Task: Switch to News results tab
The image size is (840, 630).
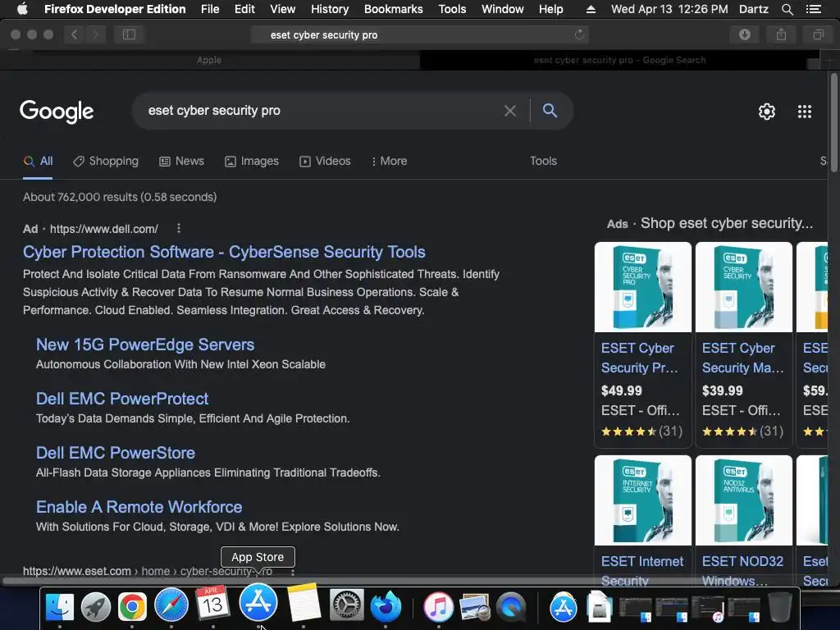Action: point(181,162)
